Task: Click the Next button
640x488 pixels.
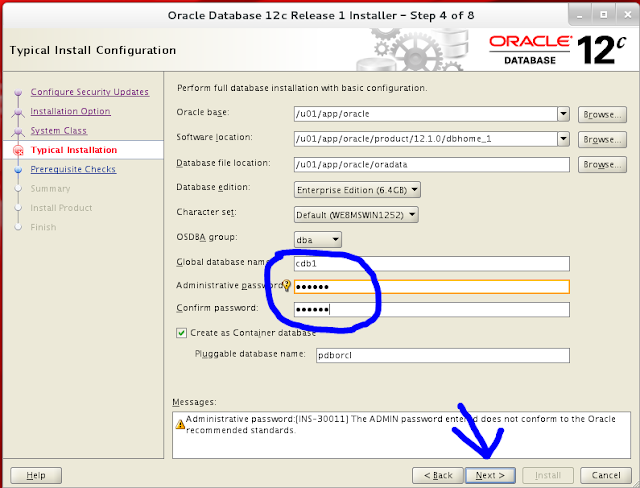Action: tap(490, 475)
